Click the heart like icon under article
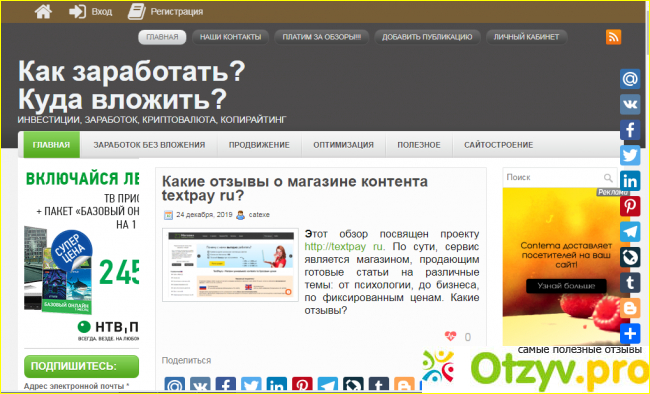650x394 pixels. click(450, 336)
